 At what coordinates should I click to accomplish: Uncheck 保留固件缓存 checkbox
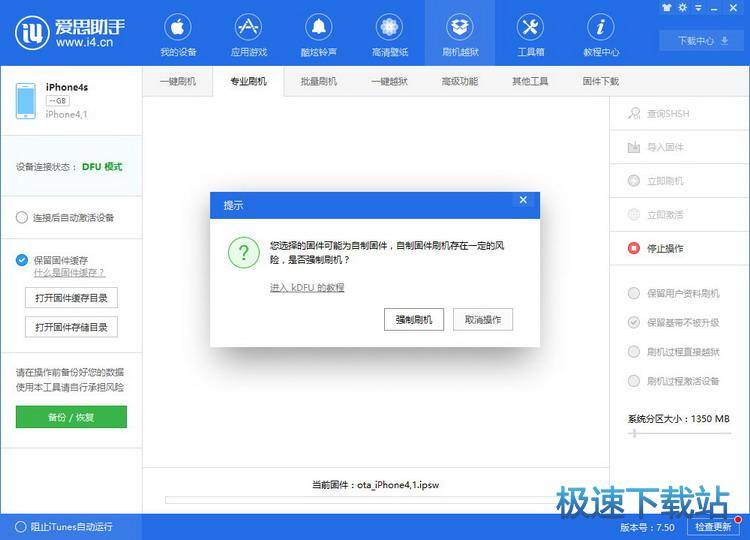(22, 260)
